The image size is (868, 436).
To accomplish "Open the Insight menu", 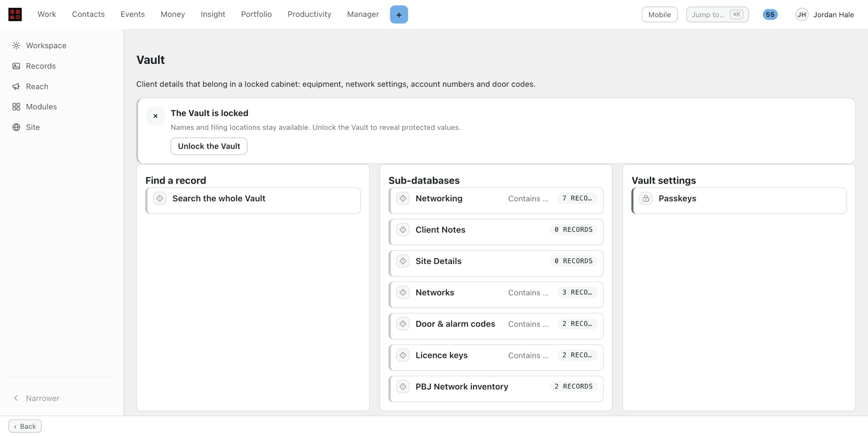I will pyautogui.click(x=213, y=14).
